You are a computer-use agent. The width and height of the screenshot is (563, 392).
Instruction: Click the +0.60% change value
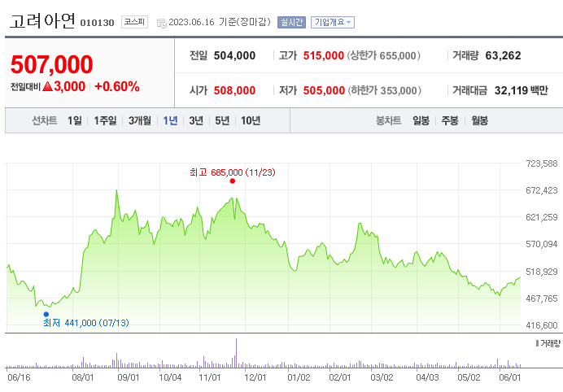pyautogui.click(x=116, y=86)
